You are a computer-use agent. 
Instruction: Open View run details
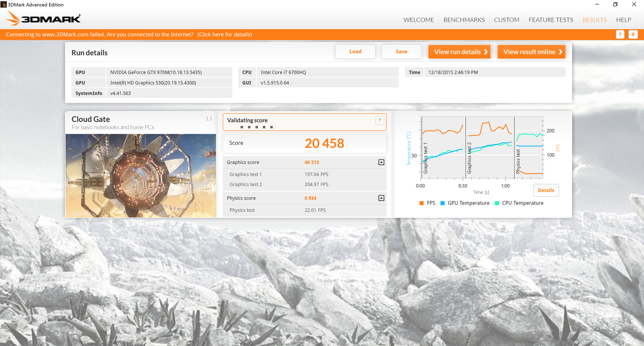460,52
